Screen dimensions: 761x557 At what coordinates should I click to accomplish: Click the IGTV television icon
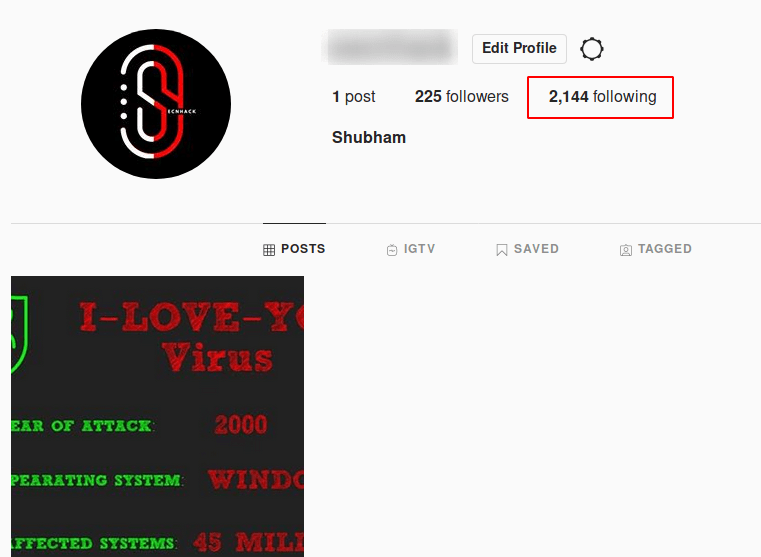coord(392,250)
